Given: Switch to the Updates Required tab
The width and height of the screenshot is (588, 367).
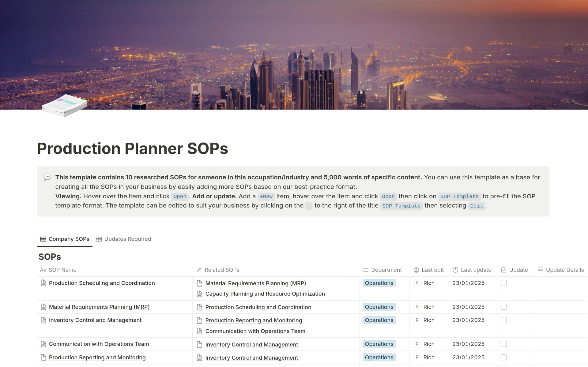Looking at the screenshot, I should pos(127,239).
